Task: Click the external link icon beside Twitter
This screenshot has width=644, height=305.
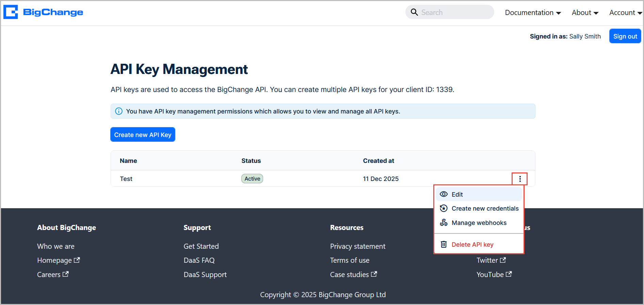Action: coord(503,260)
